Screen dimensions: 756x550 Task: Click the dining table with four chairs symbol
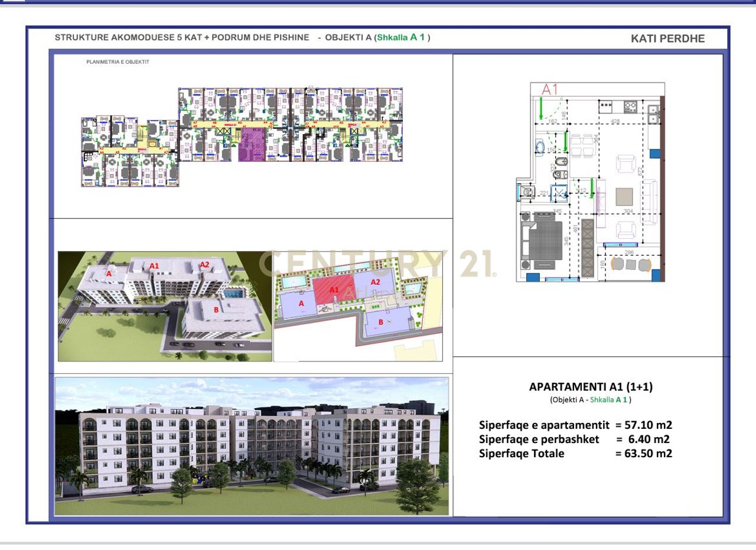pyautogui.click(x=582, y=145)
